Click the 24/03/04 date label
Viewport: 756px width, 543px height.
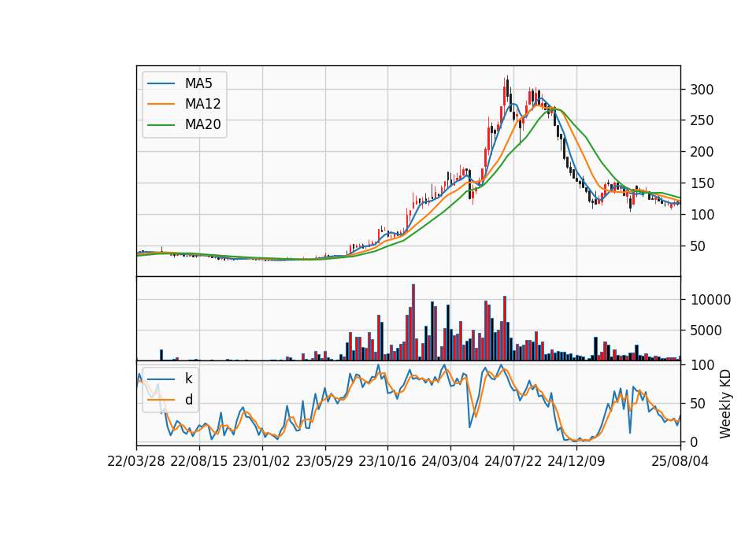tap(450, 461)
